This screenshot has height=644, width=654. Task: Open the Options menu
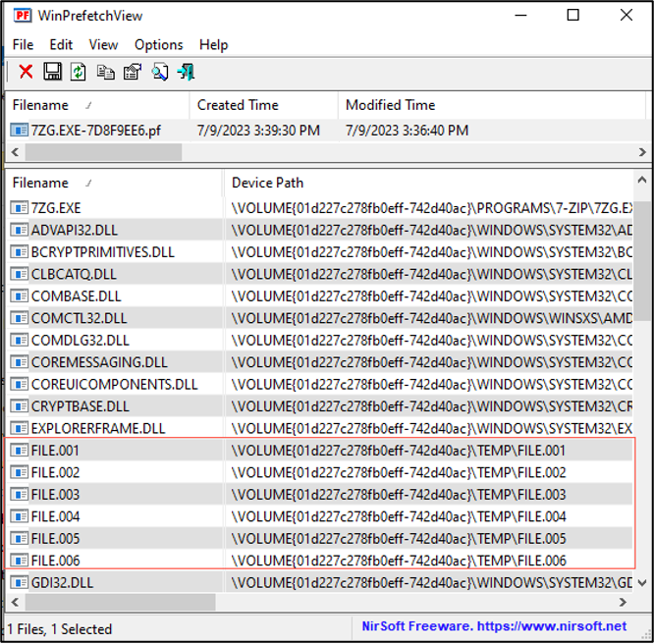(x=158, y=44)
